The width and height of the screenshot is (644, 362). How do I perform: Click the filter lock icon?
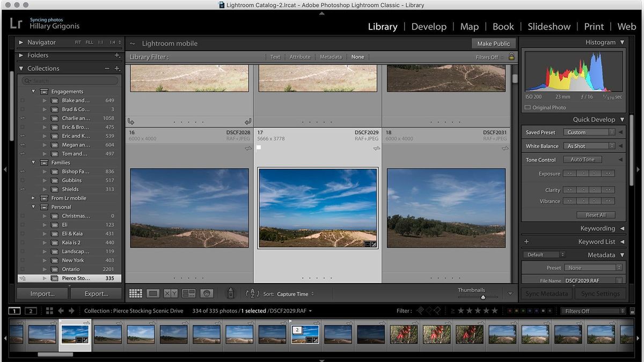[511, 56]
